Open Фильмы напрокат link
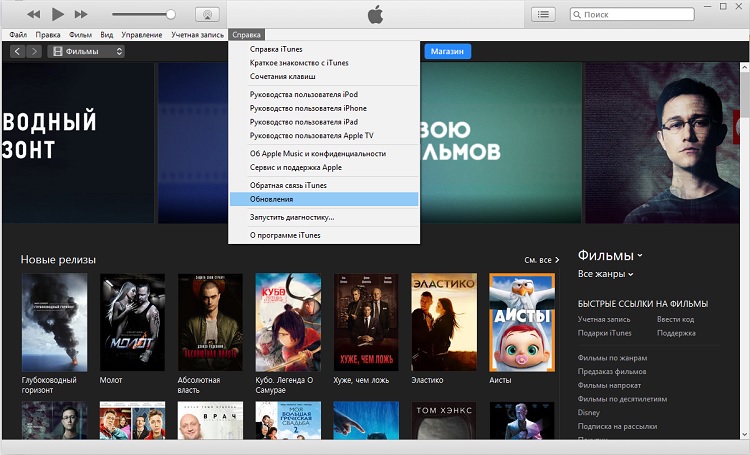The width and height of the screenshot is (750, 455). point(609,385)
